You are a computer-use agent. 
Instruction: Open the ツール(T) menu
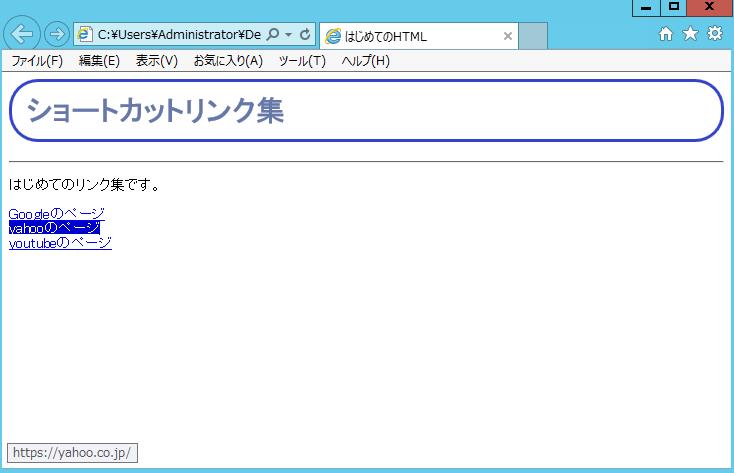pos(302,61)
